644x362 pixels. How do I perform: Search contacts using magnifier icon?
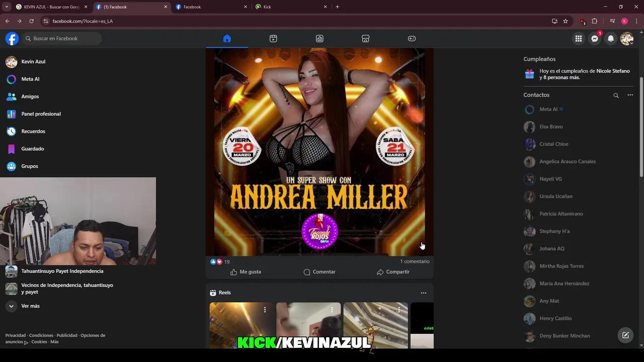click(616, 95)
